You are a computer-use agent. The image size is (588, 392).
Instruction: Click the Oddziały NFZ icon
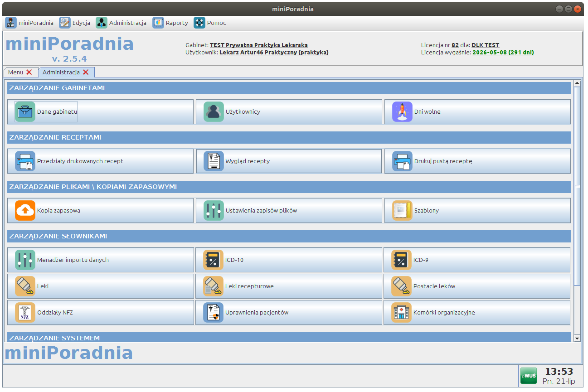[25, 312]
